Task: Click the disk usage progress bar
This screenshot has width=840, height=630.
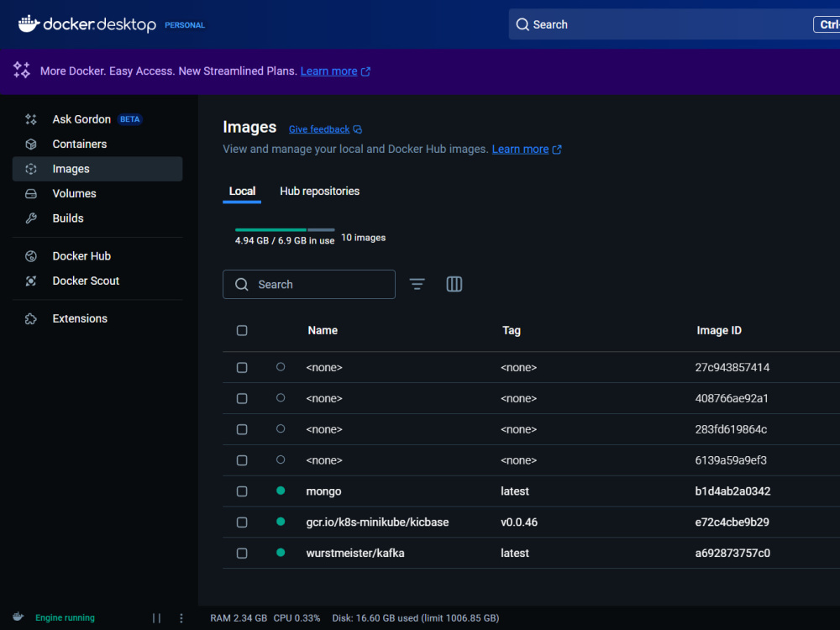Action: tap(285, 230)
